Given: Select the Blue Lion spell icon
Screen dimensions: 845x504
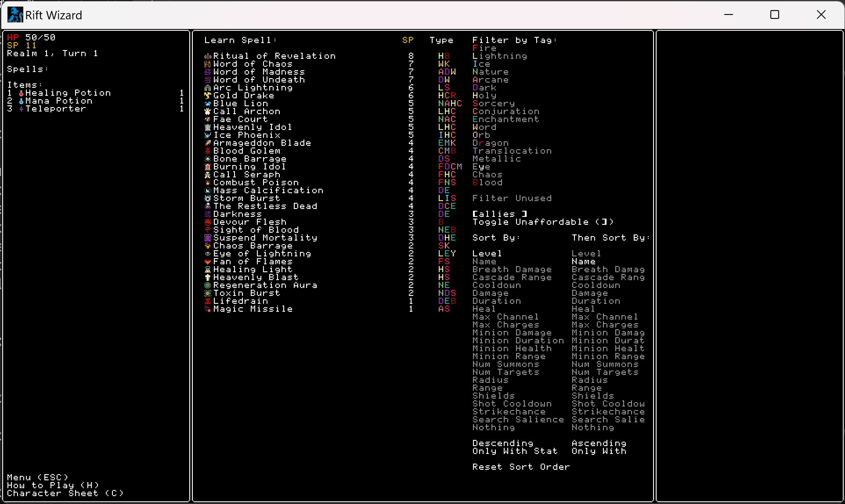Looking at the screenshot, I should tap(208, 104).
